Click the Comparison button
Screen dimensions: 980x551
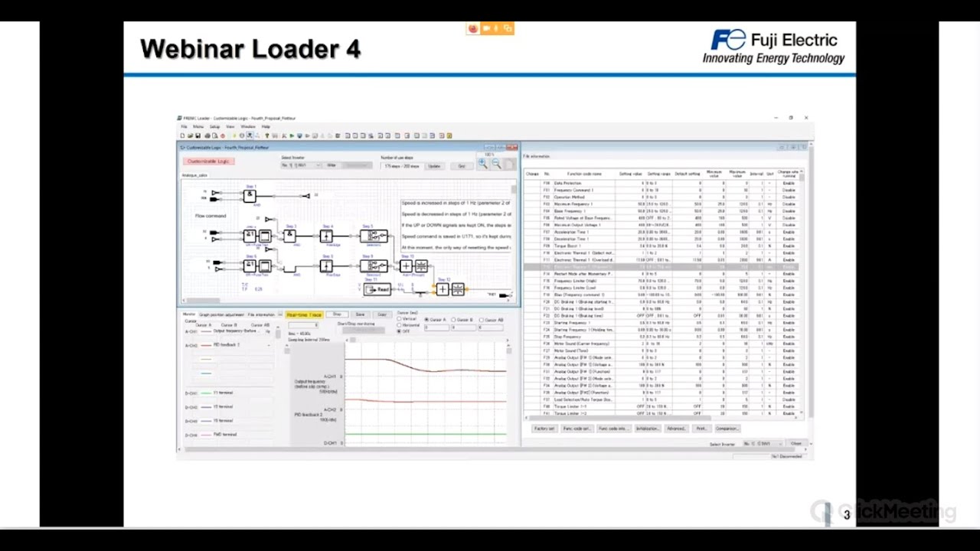click(727, 429)
